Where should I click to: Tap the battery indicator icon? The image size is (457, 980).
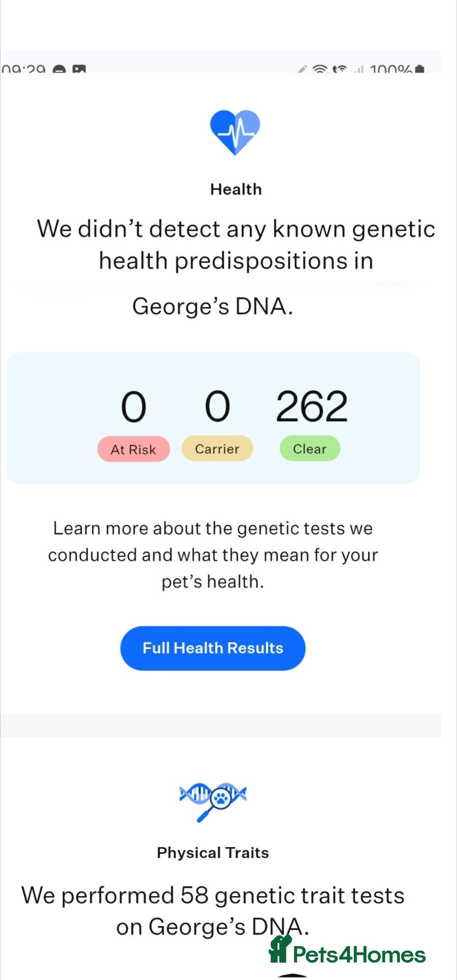(x=419, y=69)
